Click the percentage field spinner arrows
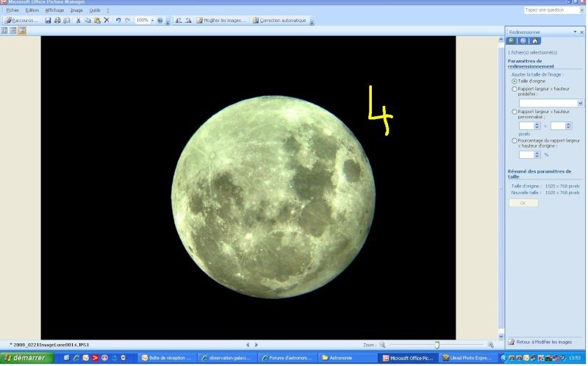Screen dimensions: 588x366 [538, 155]
